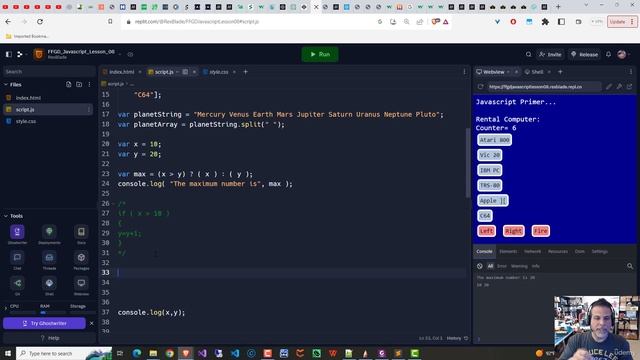The width and height of the screenshot is (640, 360).
Task: Click the red Fire button
Action: (x=540, y=231)
